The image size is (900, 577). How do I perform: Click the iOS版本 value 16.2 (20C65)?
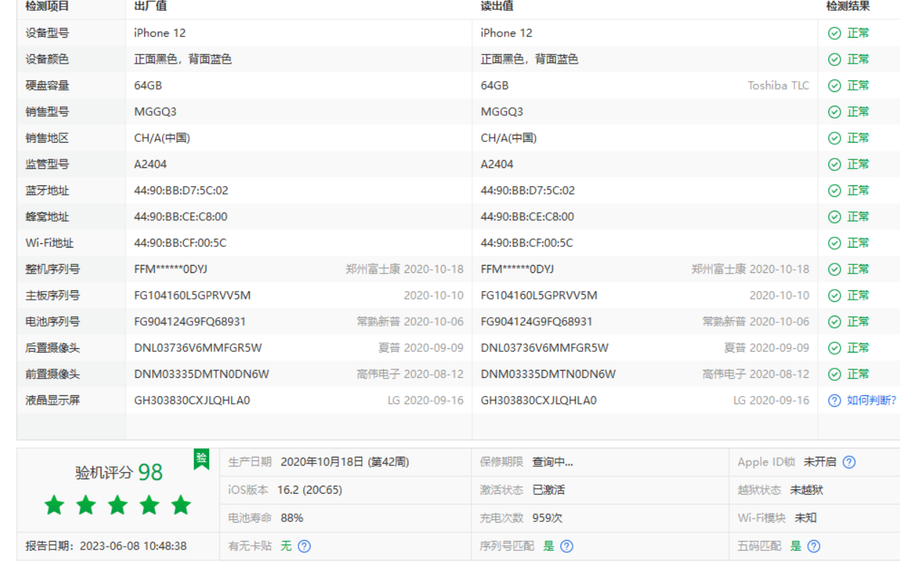click(x=310, y=490)
